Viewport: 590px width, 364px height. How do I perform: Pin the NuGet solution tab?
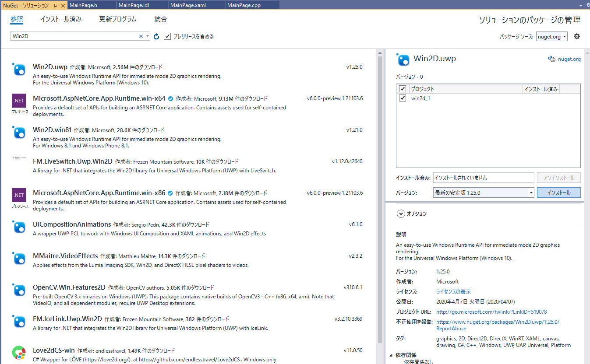point(54,6)
